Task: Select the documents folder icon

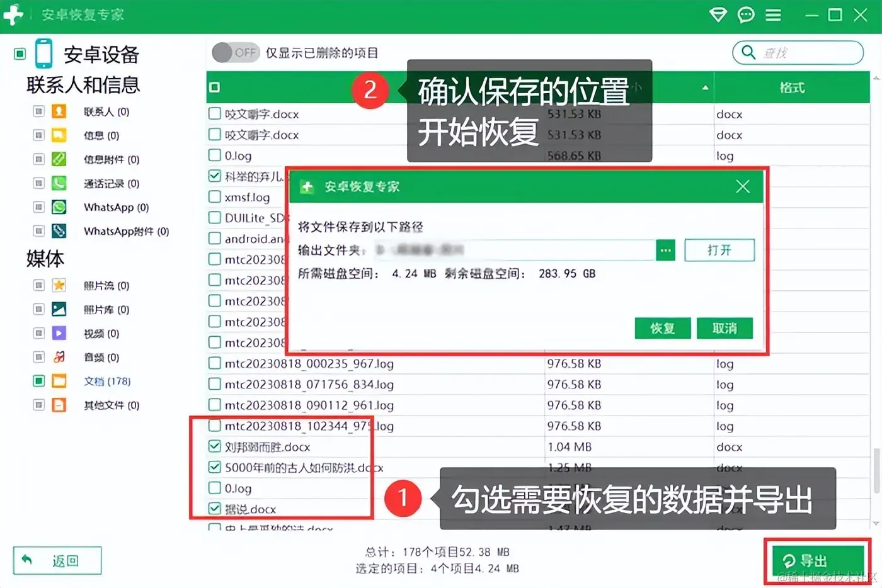Action: pyautogui.click(x=59, y=381)
